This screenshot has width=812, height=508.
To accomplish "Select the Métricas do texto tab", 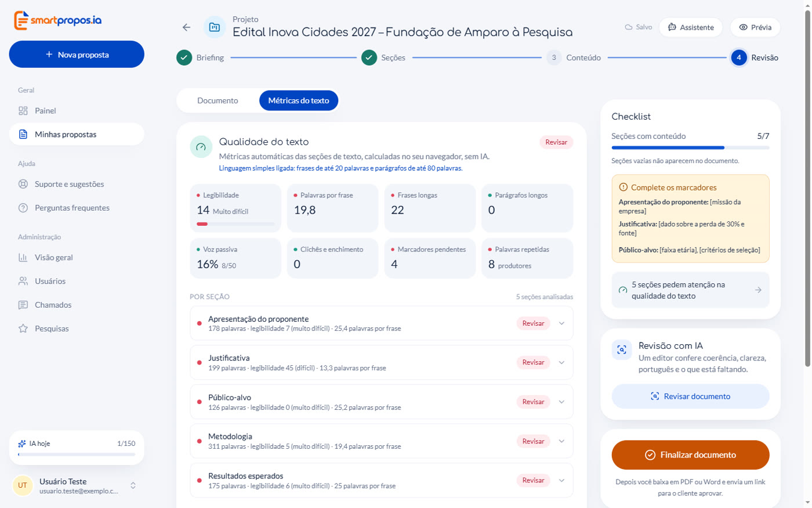I will (299, 100).
